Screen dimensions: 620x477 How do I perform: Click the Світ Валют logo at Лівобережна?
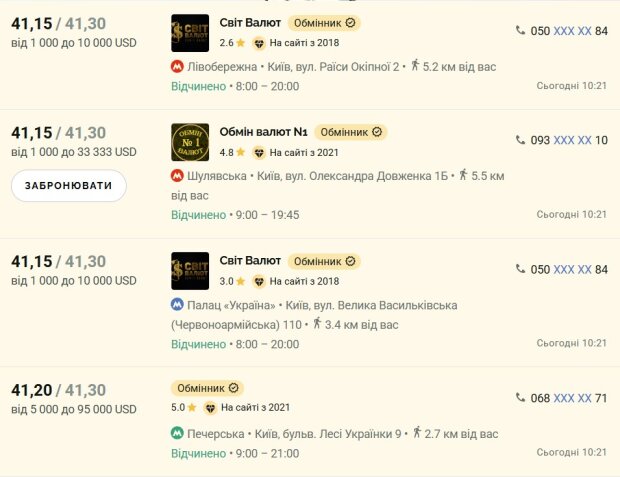click(190, 33)
